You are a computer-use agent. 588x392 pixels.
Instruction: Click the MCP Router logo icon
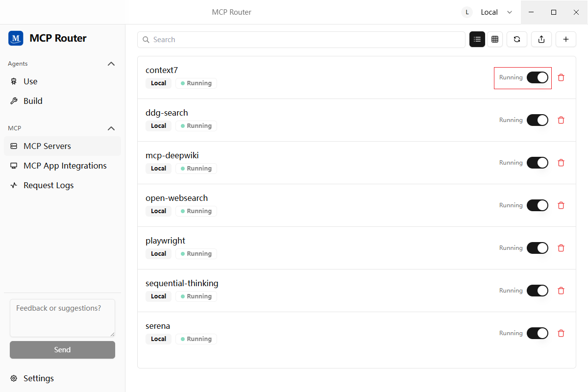point(16,38)
